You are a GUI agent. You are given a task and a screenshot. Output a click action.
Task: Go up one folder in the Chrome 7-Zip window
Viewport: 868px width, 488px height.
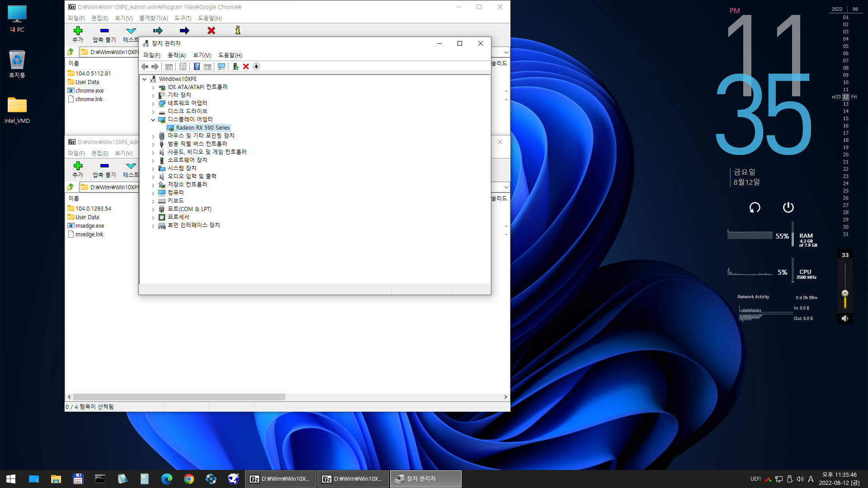(71, 52)
